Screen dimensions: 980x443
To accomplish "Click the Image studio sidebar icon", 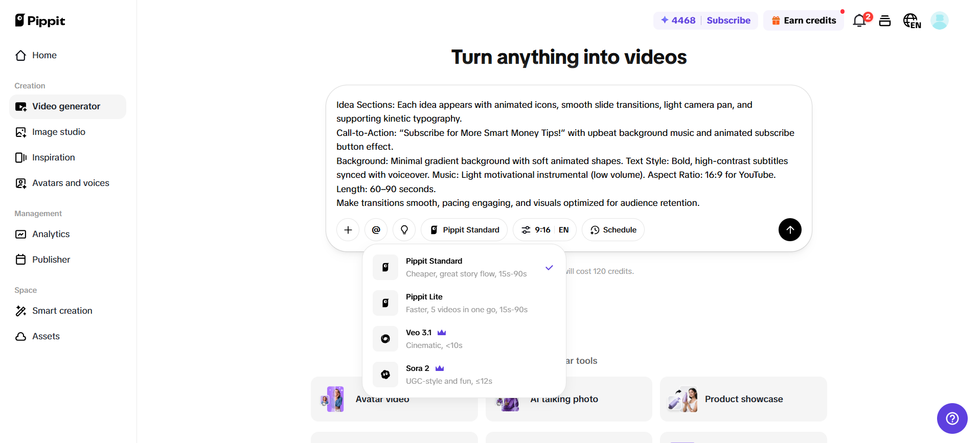I will point(21,132).
